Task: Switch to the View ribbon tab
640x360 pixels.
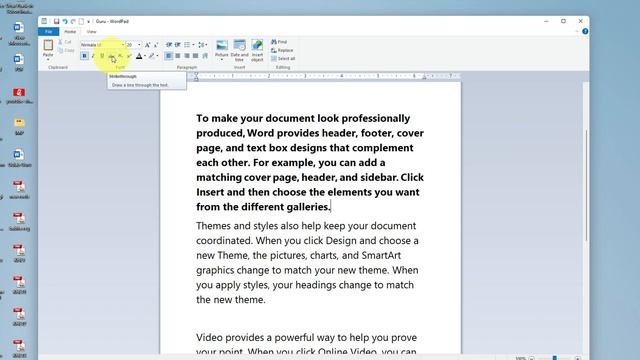Action: click(91, 31)
